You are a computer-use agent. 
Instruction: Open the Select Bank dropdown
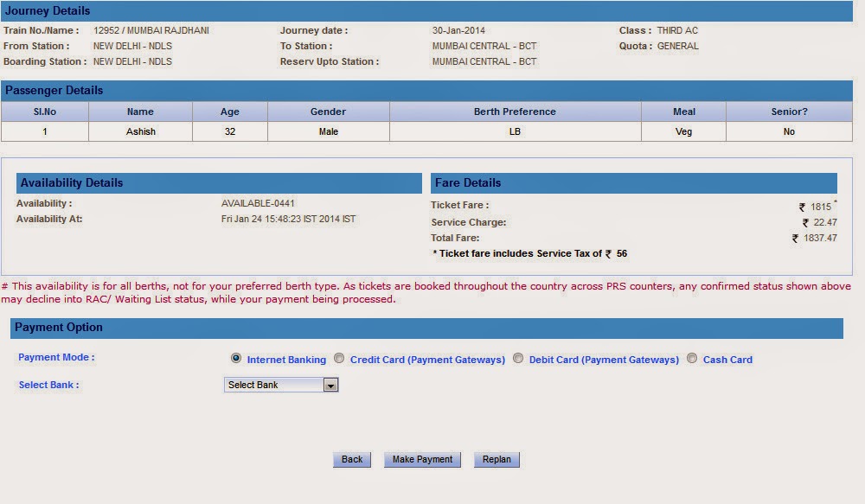(275, 384)
